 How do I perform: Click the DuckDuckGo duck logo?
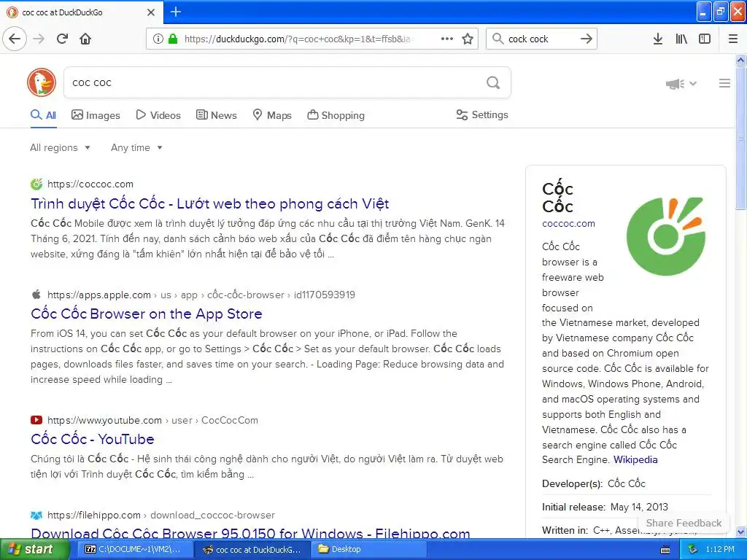click(x=42, y=82)
